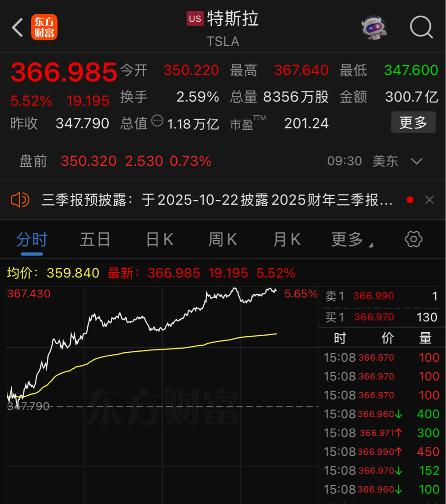Tap the 量 column header

click(425, 338)
